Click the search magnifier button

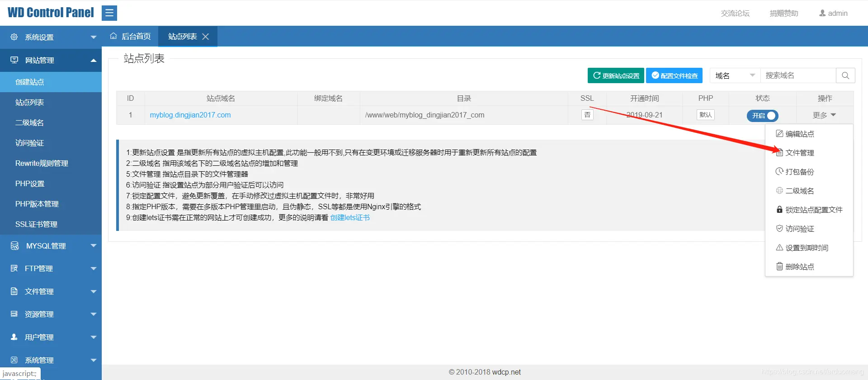click(x=845, y=75)
